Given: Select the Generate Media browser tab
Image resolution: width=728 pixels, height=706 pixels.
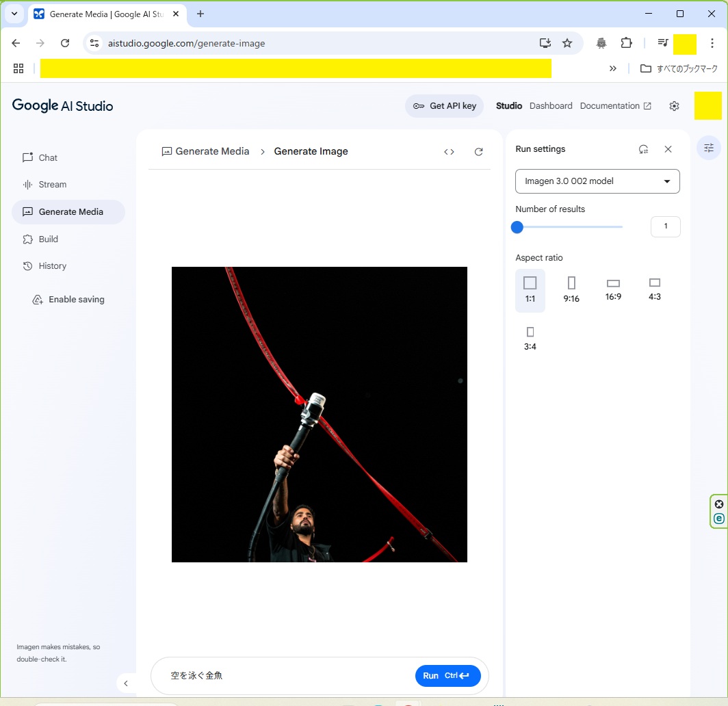Looking at the screenshot, I should [106, 14].
